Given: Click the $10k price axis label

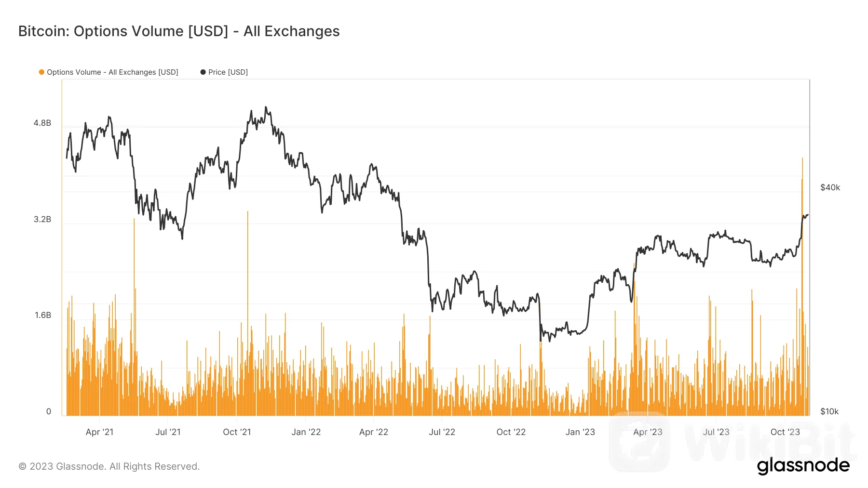Looking at the screenshot, I should click(x=829, y=412).
